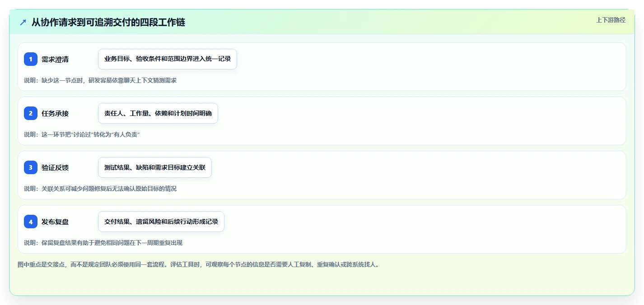Click the arrow icon beside the workflow title
The image size is (644, 305).
click(x=23, y=22)
